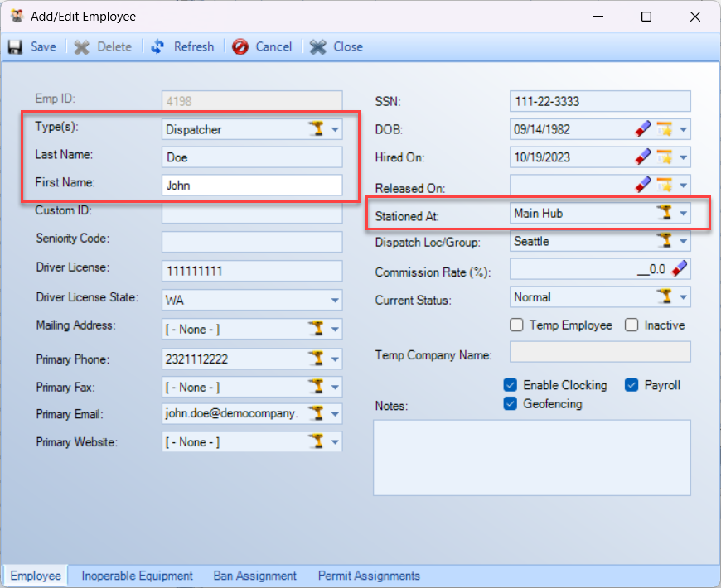Click the SSN input field
The height and width of the screenshot is (588, 721).
coord(600,101)
